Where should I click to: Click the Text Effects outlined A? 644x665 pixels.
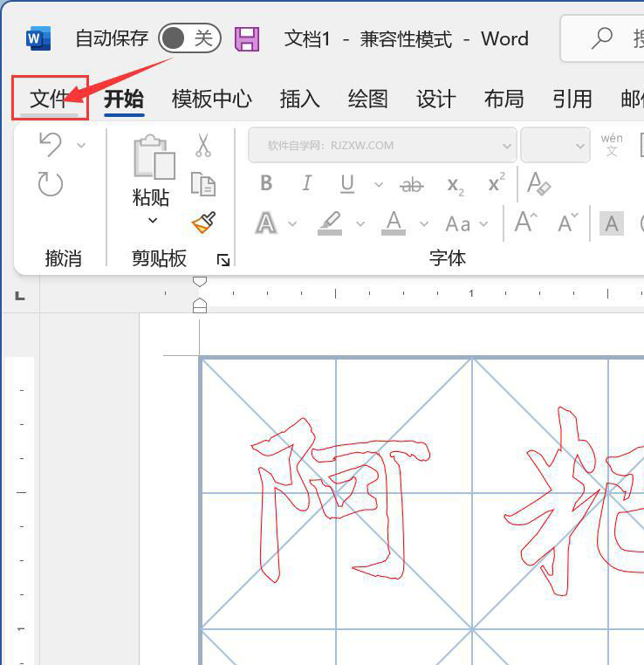click(266, 223)
